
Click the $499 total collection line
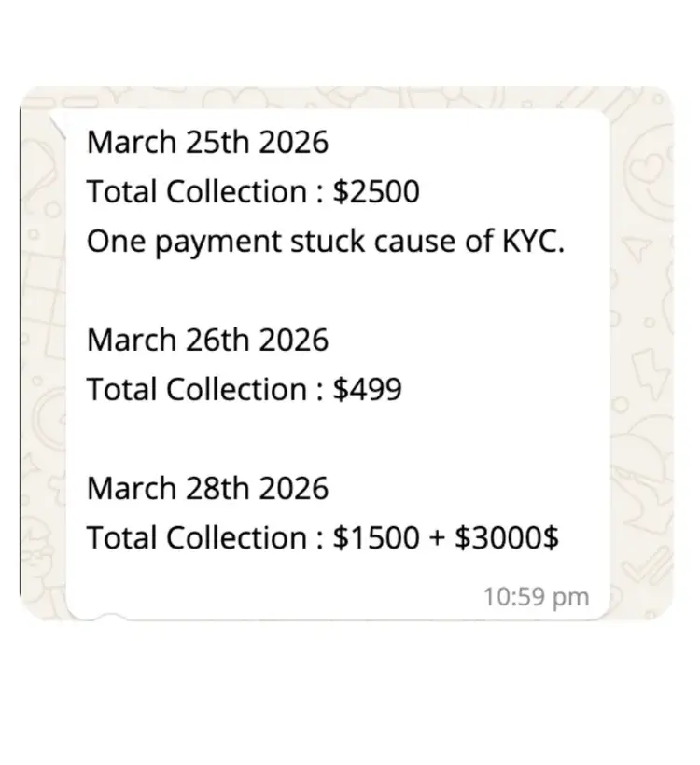click(x=245, y=389)
